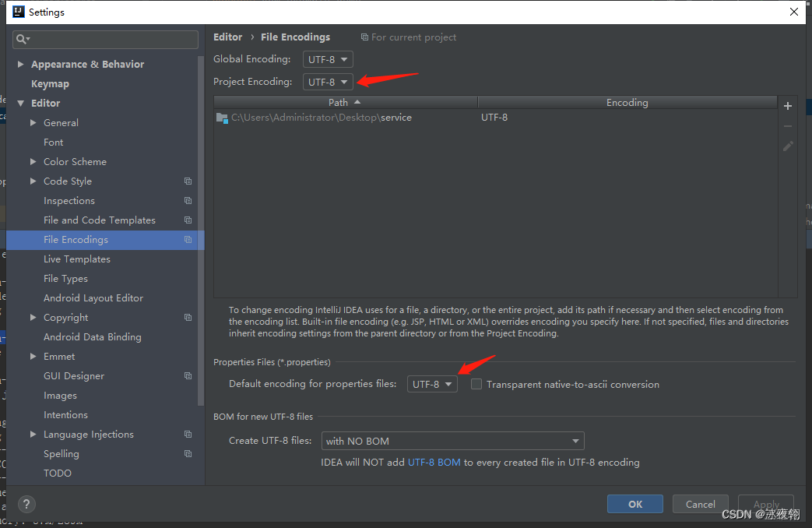812x528 pixels.
Task: Click the folder icon in the service path row
Action: pyautogui.click(x=221, y=117)
